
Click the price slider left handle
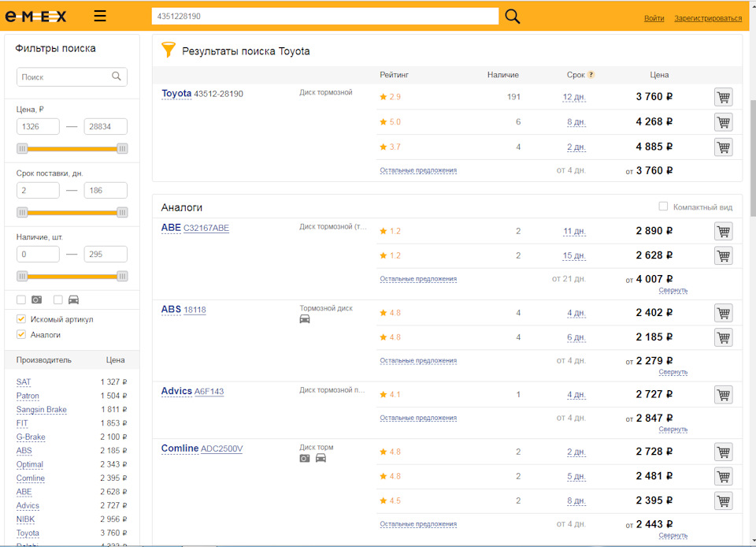coord(22,148)
